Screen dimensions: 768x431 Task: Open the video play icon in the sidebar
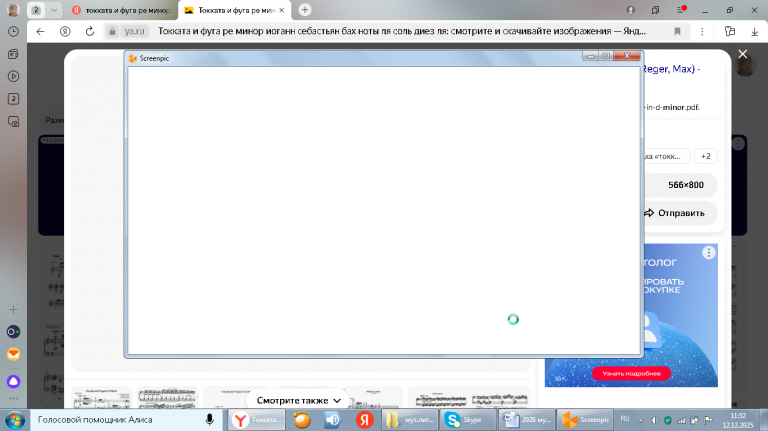[x=13, y=76]
